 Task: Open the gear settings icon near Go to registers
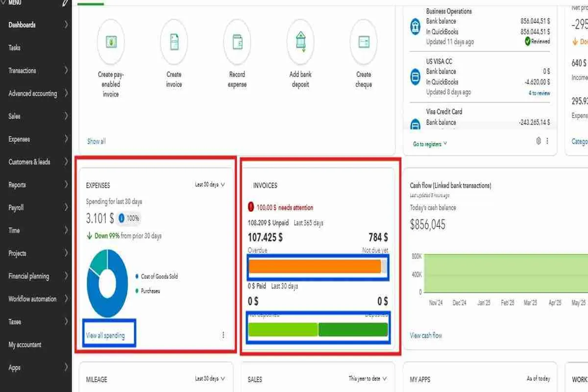click(538, 141)
